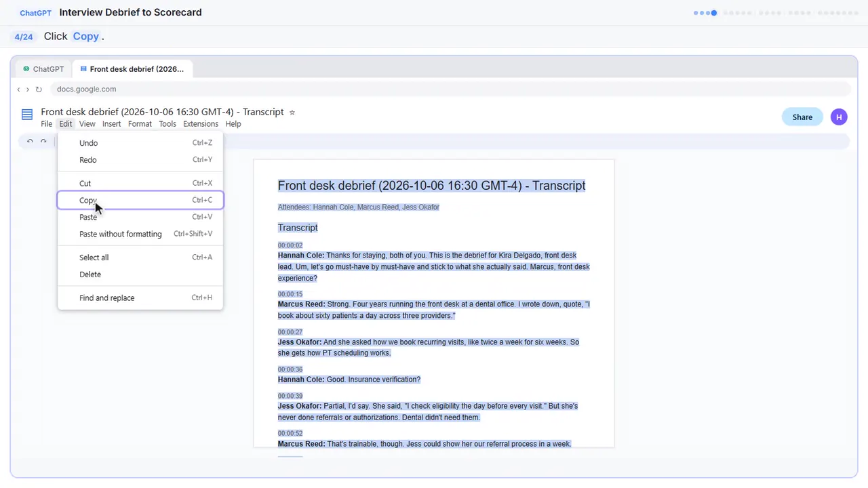The image size is (868, 488).
Task: Star the Front desk debrief document
Action: (x=292, y=113)
